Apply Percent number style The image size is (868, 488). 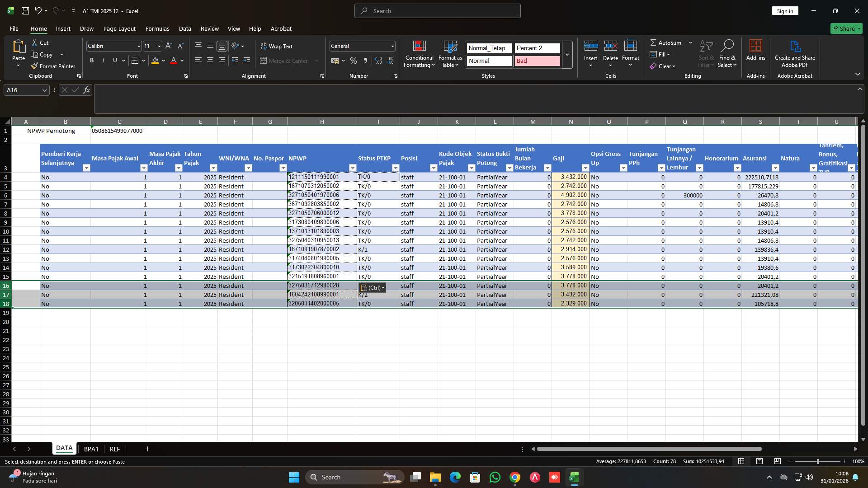354,61
